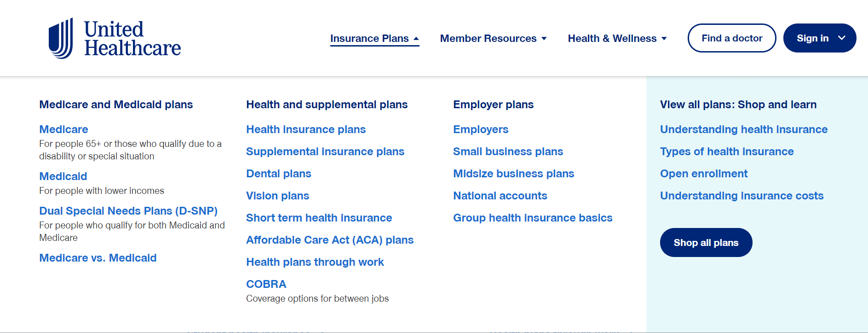Open the Health & Wellness menu
The image size is (868, 333).
[x=617, y=38]
